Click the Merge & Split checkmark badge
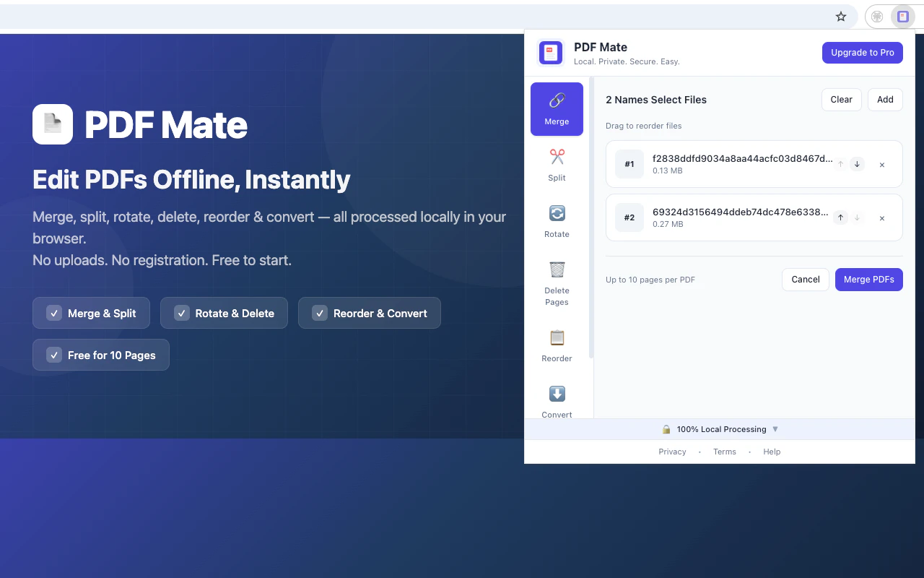Screen dimensions: 924x578 point(91,313)
